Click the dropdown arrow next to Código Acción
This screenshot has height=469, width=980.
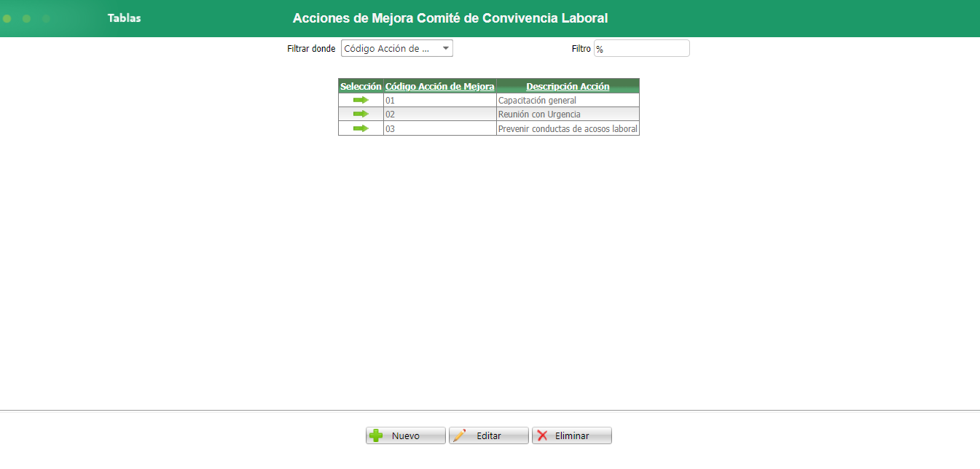[x=445, y=47]
